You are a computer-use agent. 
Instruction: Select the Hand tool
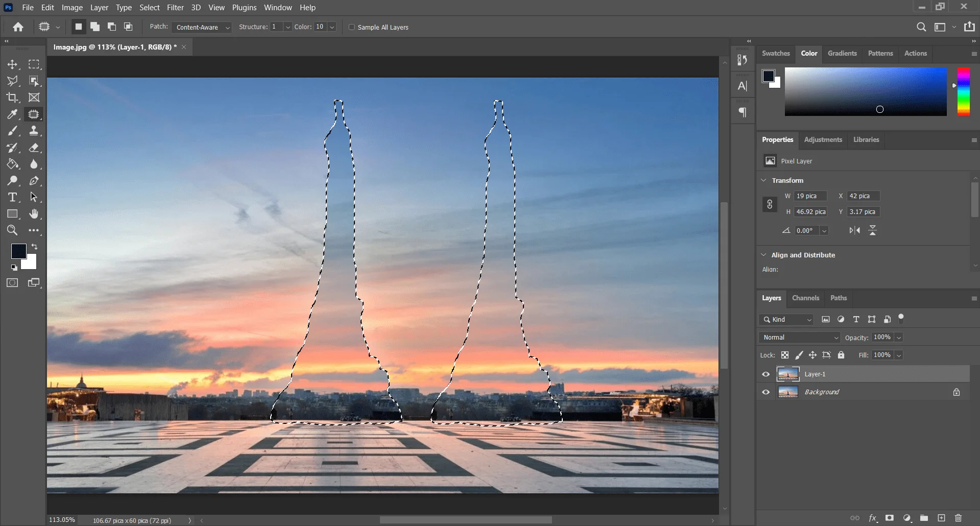(34, 214)
